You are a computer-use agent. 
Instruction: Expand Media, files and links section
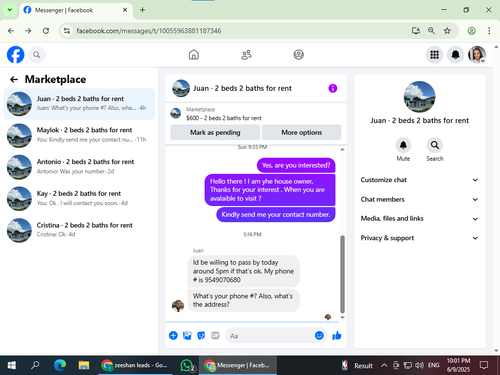[x=419, y=219]
